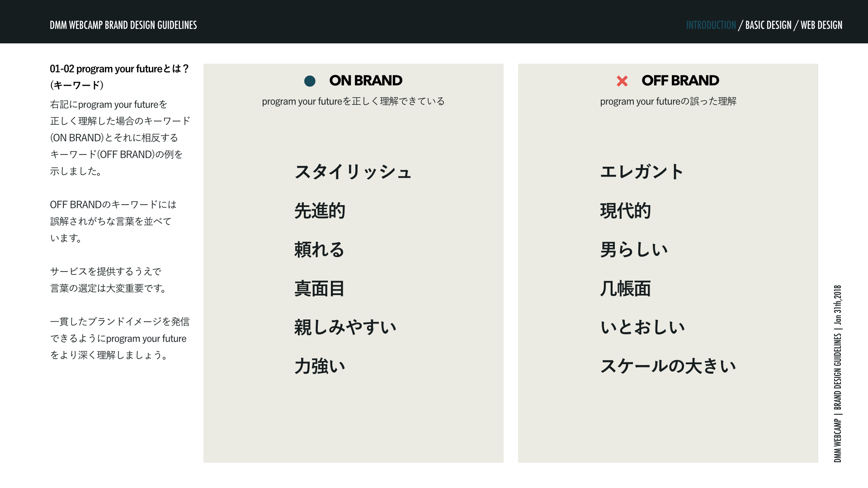This screenshot has height=488, width=868.
Task: Click the keyword 頼れる
Action: click(x=319, y=249)
